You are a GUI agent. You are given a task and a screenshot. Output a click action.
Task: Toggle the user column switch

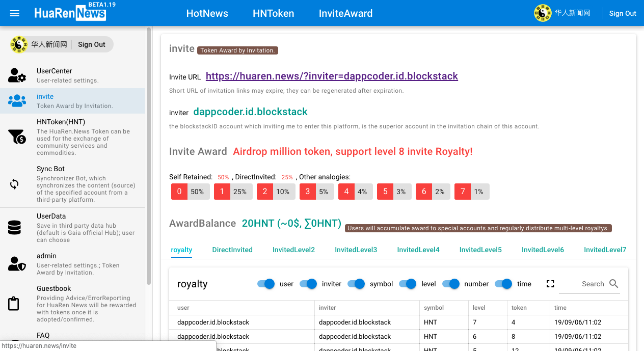pos(266,284)
